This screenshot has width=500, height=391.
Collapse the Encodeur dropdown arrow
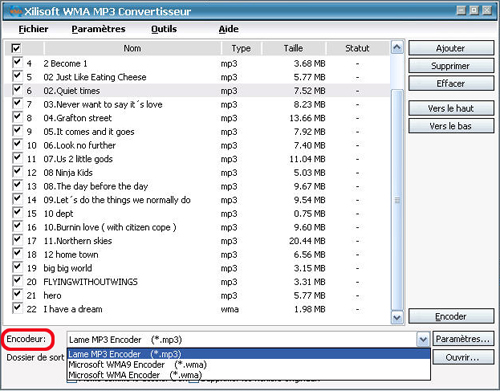pyautogui.click(x=423, y=340)
